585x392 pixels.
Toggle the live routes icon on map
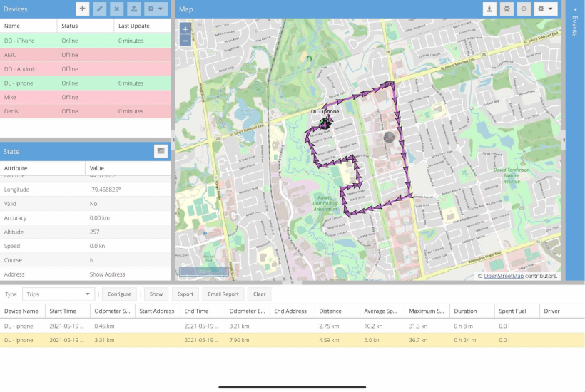click(489, 9)
